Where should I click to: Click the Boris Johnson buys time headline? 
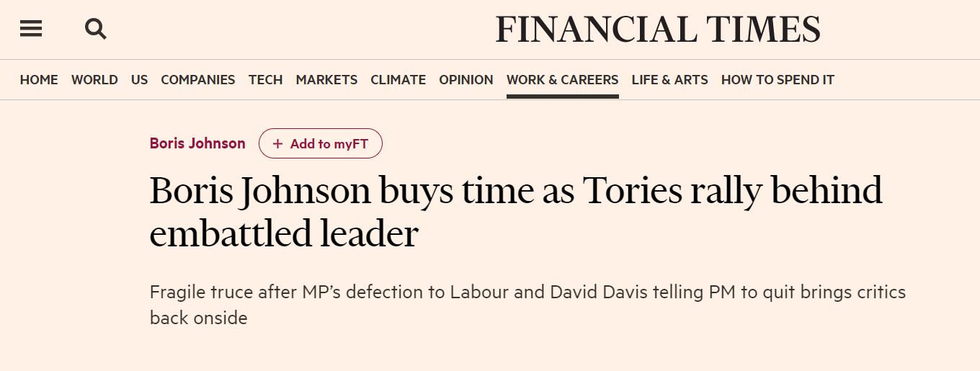(516, 212)
